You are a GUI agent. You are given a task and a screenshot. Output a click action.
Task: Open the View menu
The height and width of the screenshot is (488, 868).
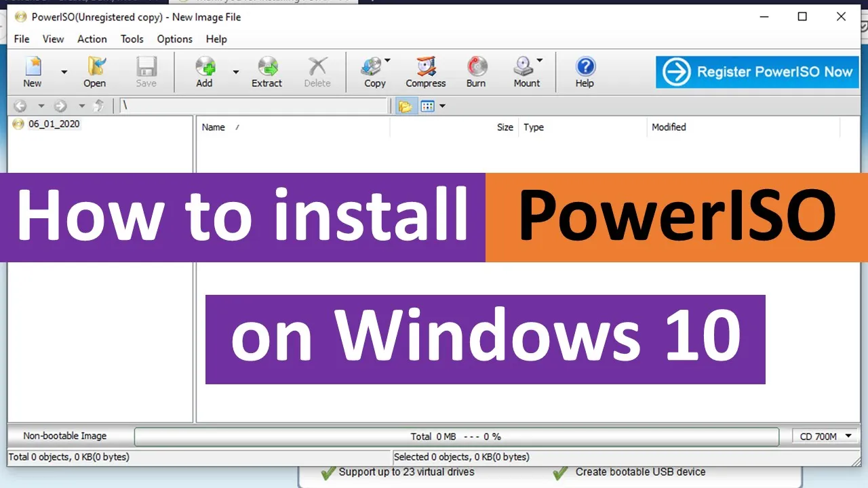click(x=53, y=39)
